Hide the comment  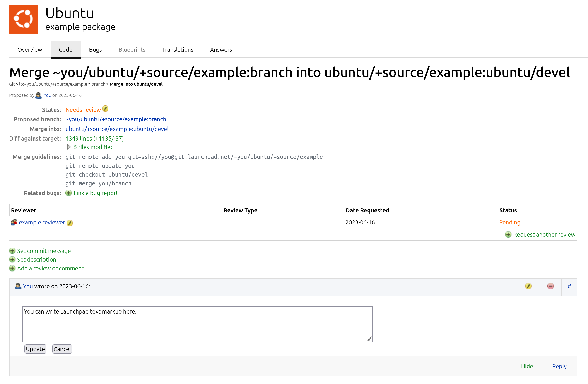527,367
